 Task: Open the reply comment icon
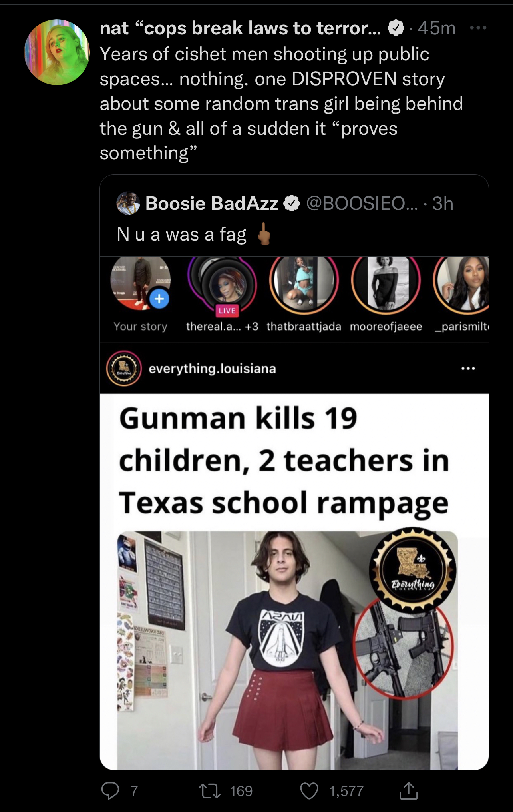coord(110,790)
